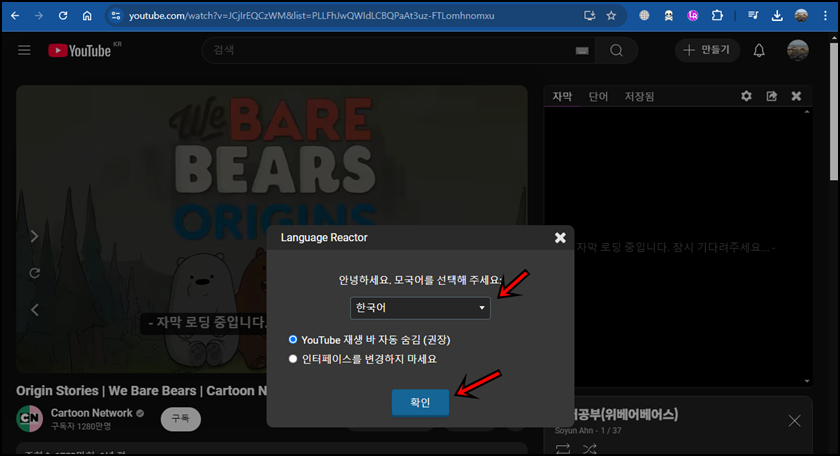Click the browser address bar URL

pyautogui.click(x=311, y=16)
